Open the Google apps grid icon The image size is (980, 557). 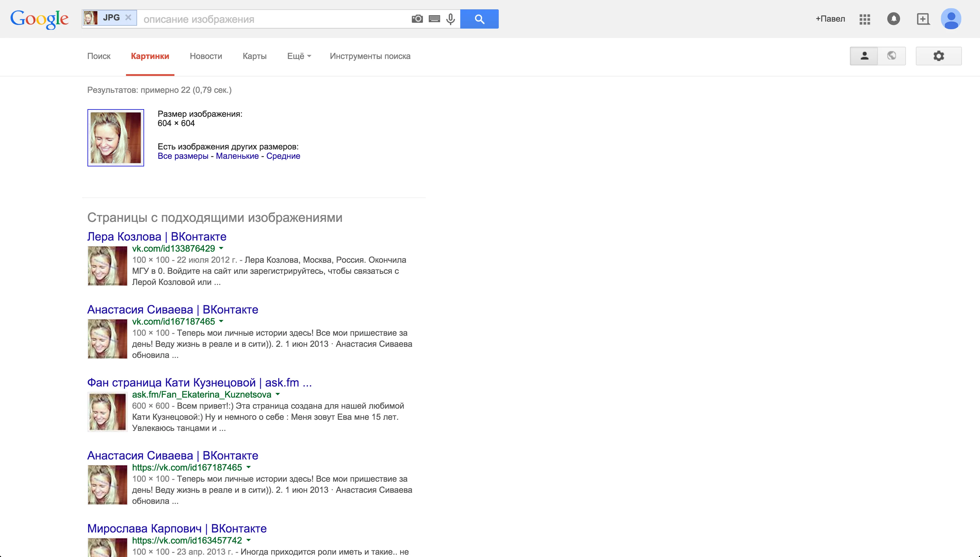coord(864,19)
